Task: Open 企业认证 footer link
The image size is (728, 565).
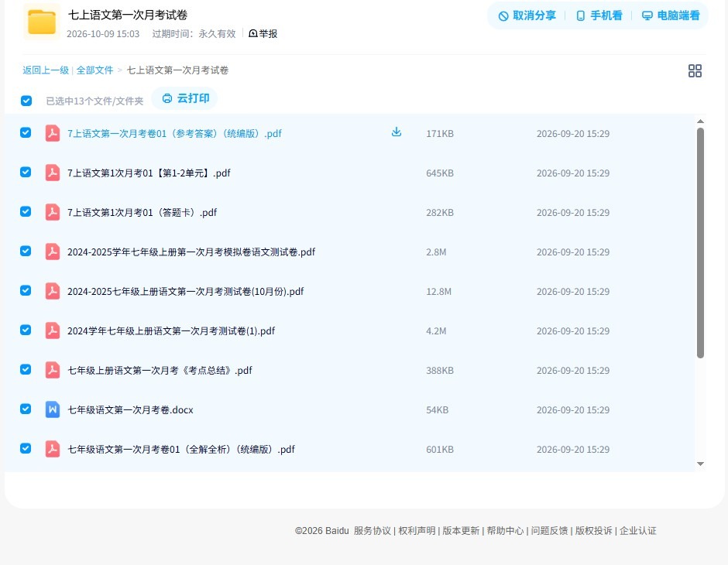Action: pos(638,531)
